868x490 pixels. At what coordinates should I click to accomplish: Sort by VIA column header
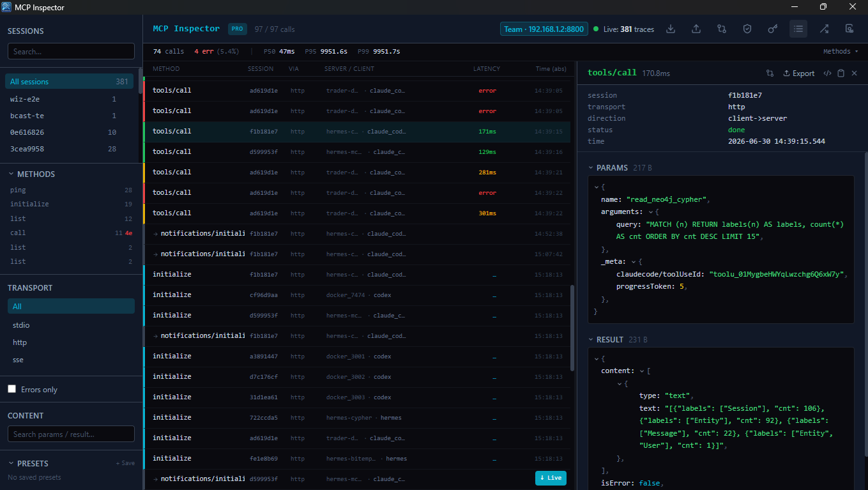click(x=294, y=68)
